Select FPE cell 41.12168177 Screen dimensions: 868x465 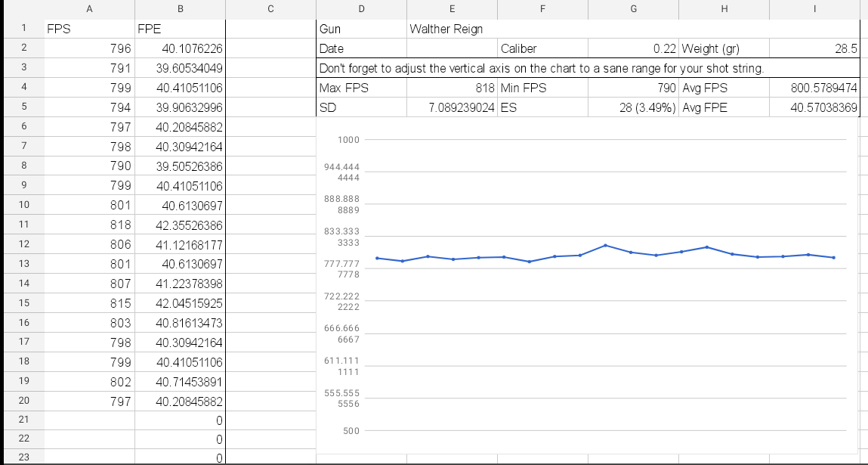coord(180,244)
